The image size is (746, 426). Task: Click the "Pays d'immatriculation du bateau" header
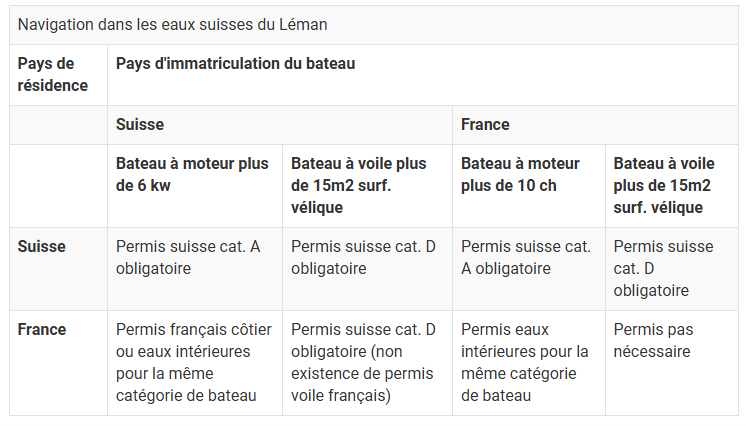coord(236,64)
